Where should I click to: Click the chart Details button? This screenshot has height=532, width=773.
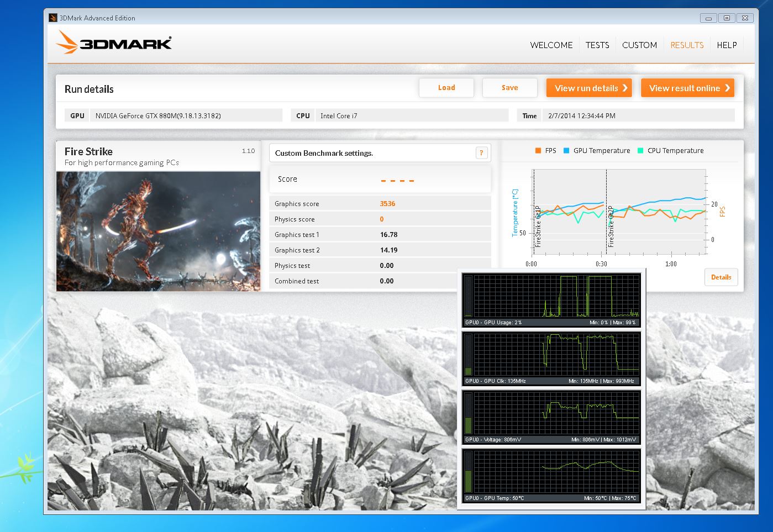point(721,277)
